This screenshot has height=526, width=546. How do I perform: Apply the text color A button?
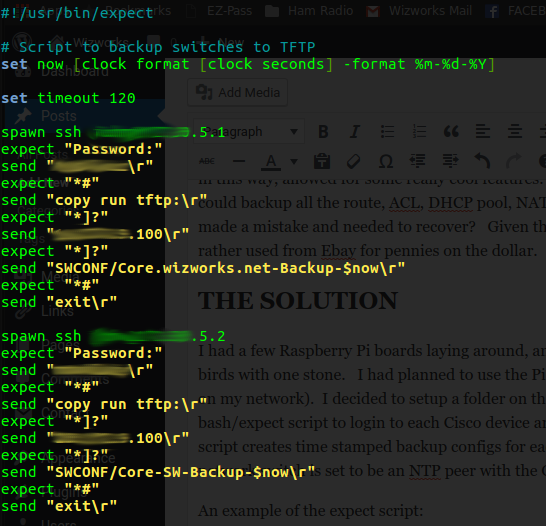tap(271, 162)
